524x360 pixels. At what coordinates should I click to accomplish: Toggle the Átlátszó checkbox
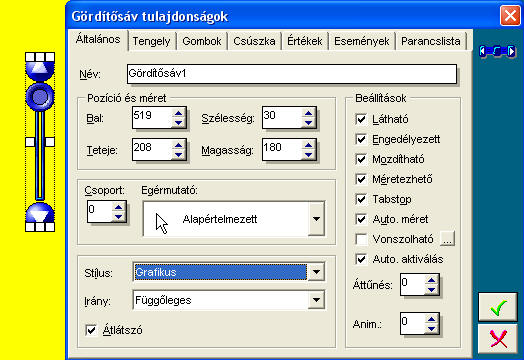[91, 330]
